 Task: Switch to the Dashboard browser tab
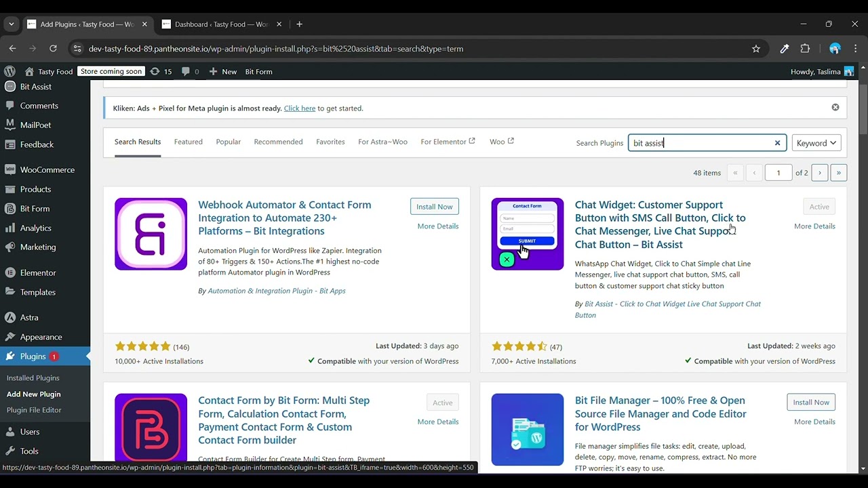coord(222,24)
